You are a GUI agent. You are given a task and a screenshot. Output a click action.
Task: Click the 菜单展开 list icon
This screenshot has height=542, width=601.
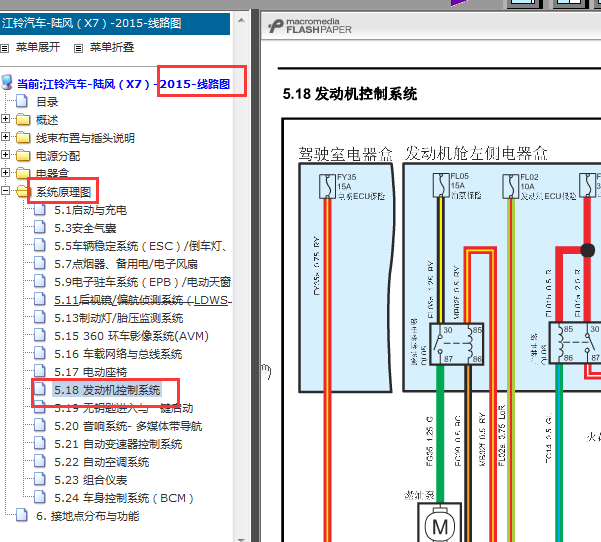click(x=5, y=48)
